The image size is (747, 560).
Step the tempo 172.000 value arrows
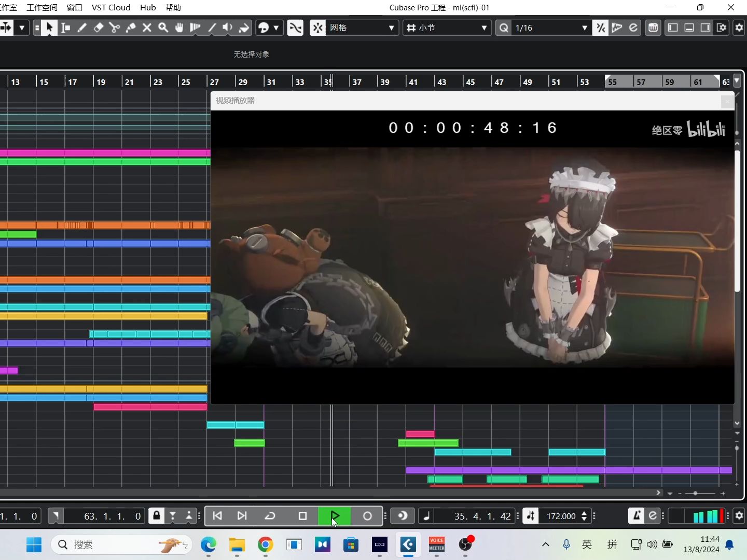(x=584, y=516)
